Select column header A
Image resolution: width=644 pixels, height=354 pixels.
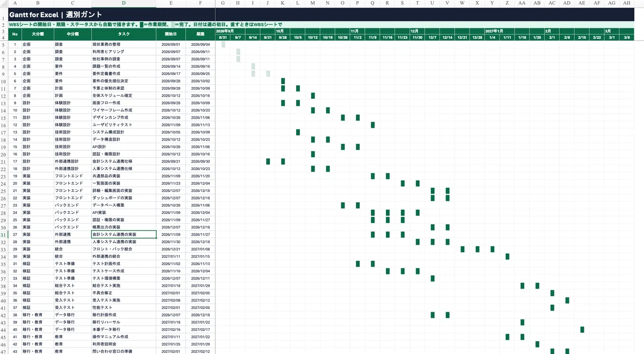15,3
